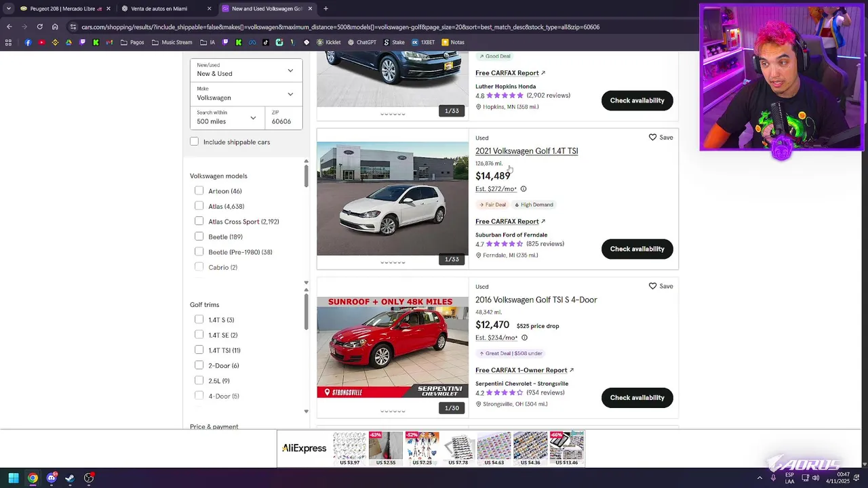Viewport: 868px width, 488px height.
Task: Open Free CARFAX 1-Owner Report link
Action: point(524,370)
